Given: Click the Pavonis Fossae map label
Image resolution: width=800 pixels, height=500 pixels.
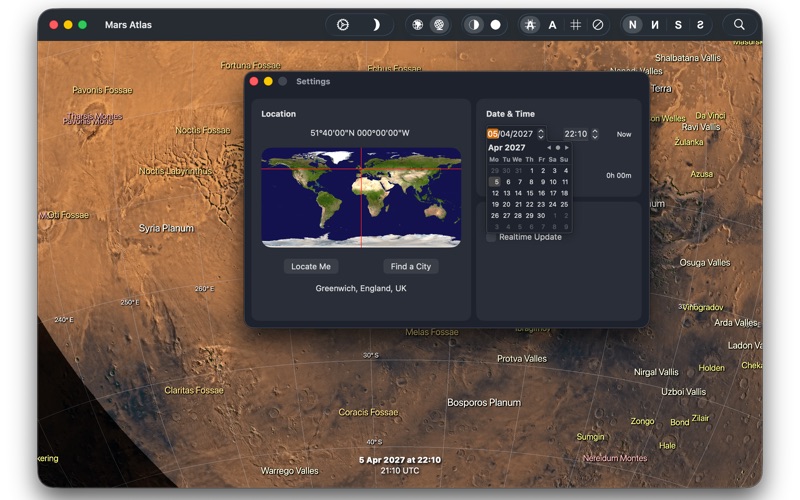Looking at the screenshot, I should [x=102, y=90].
